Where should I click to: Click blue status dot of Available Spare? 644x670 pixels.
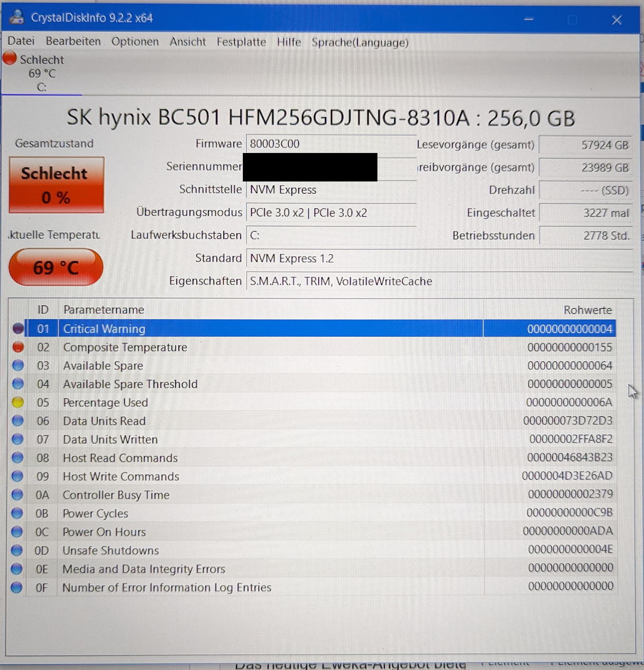pyautogui.click(x=18, y=366)
